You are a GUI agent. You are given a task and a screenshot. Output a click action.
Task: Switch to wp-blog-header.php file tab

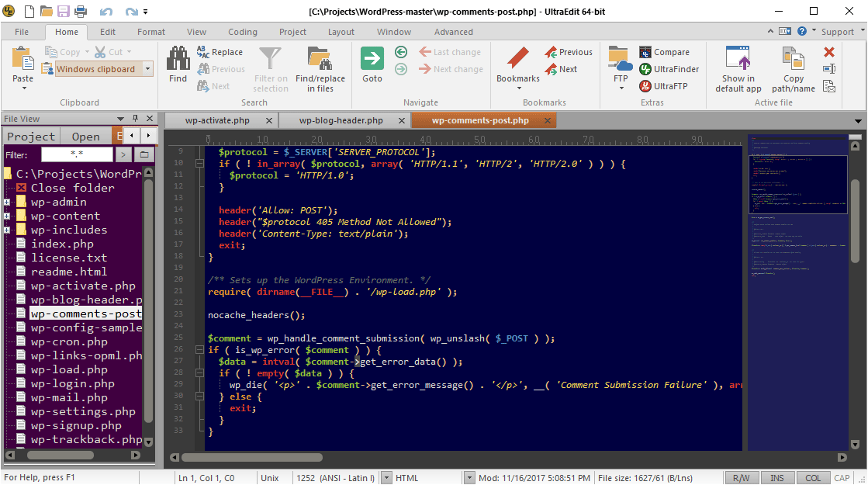click(341, 120)
